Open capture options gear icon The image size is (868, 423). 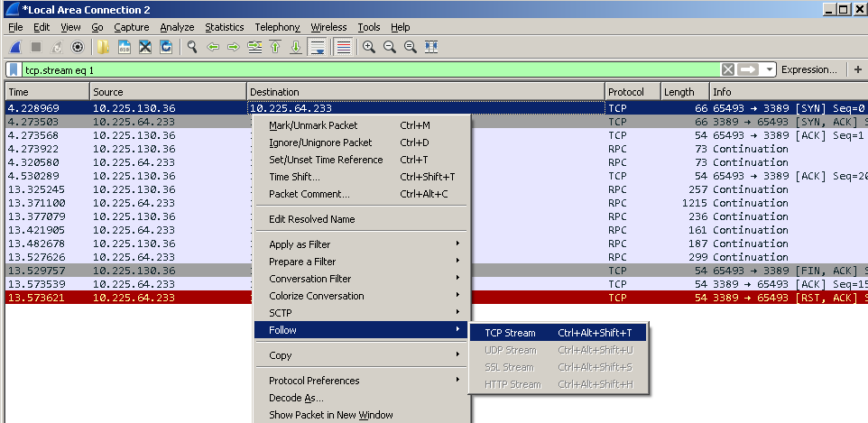(78, 47)
